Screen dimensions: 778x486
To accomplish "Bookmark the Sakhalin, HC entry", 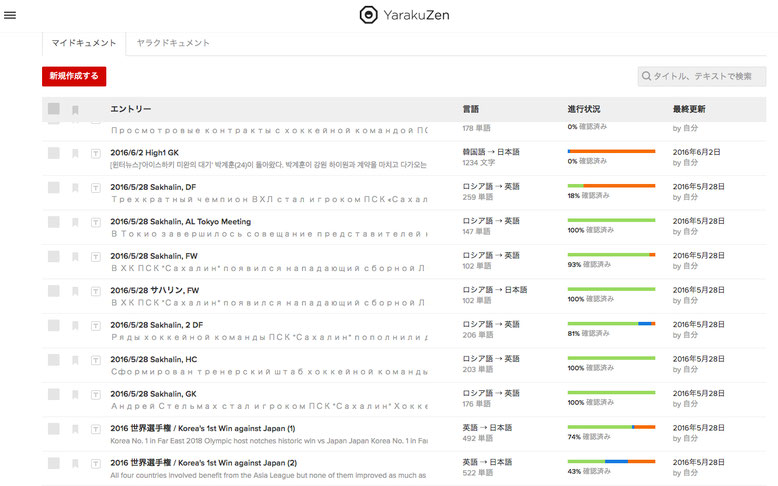I will 75,360.
